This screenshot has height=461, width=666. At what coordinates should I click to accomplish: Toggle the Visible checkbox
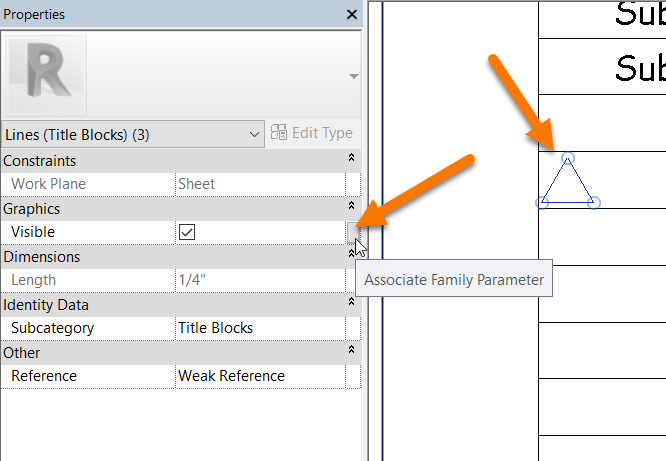(x=186, y=232)
